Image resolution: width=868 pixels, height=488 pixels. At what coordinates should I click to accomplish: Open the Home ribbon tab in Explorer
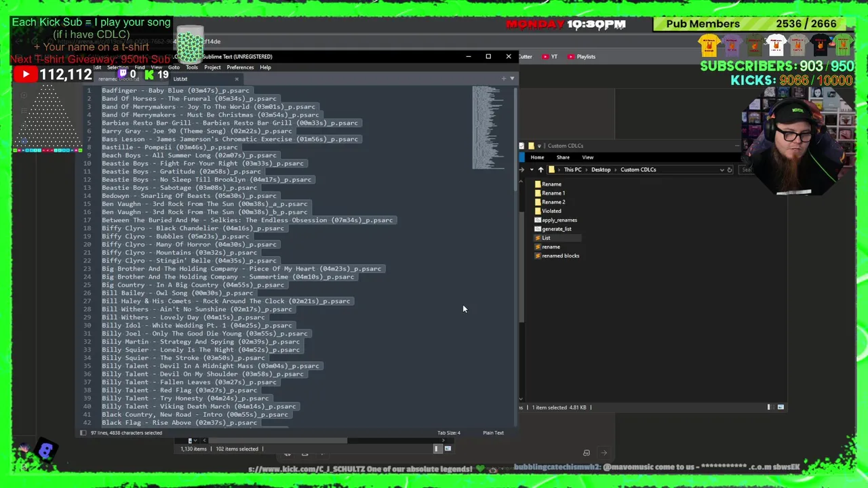click(x=537, y=157)
